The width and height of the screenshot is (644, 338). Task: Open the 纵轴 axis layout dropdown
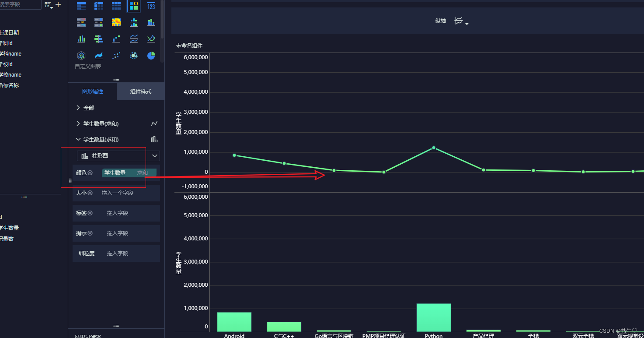[x=461, y=21]
